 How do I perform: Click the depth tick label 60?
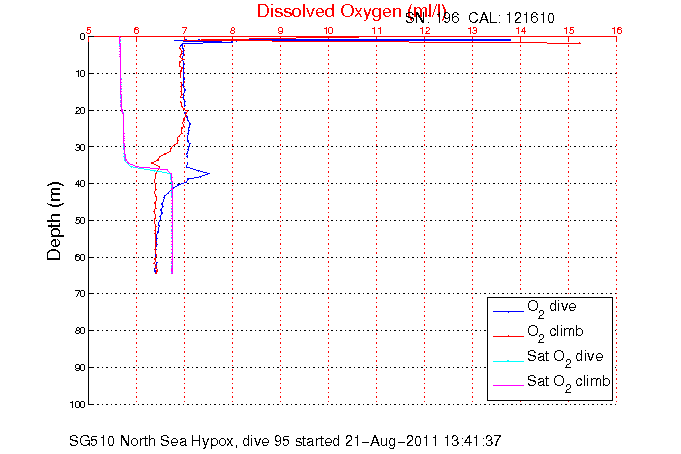click(x=80, y=258)
